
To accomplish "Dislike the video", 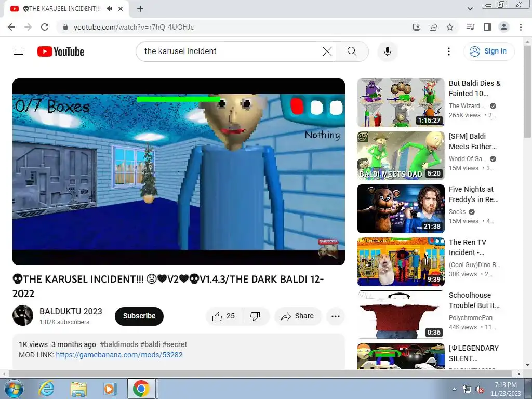I will pyautogui.click(x=256, y=316).
